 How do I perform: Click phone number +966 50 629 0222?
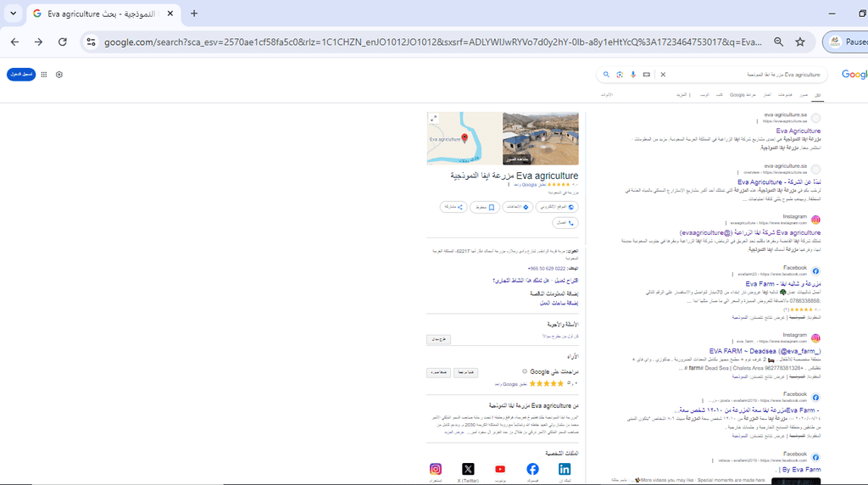tap(547, 269)
